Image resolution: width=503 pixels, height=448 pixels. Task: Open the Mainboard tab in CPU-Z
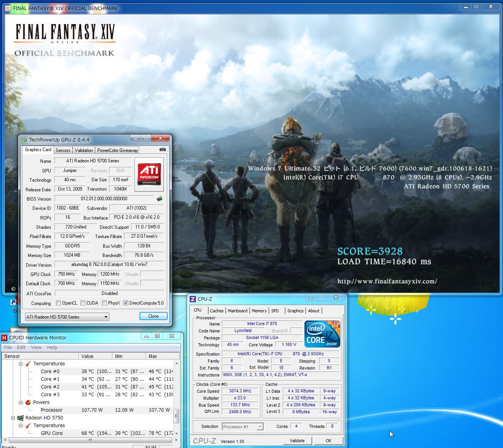238,311
